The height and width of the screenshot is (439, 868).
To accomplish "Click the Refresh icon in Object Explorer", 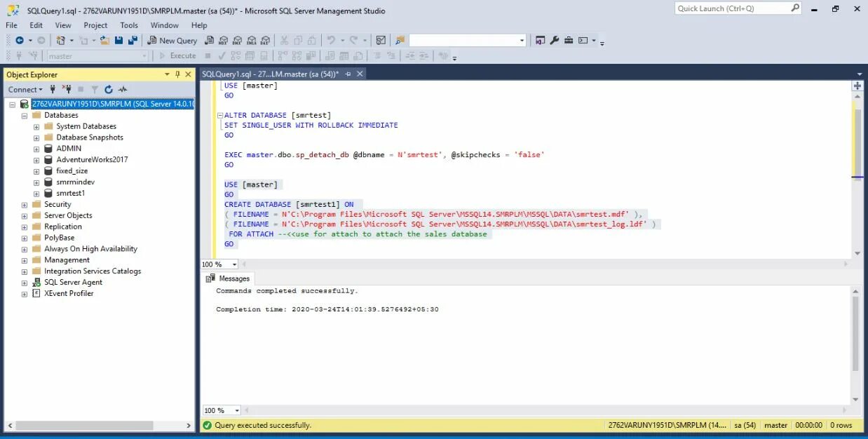I will point(109,90).
